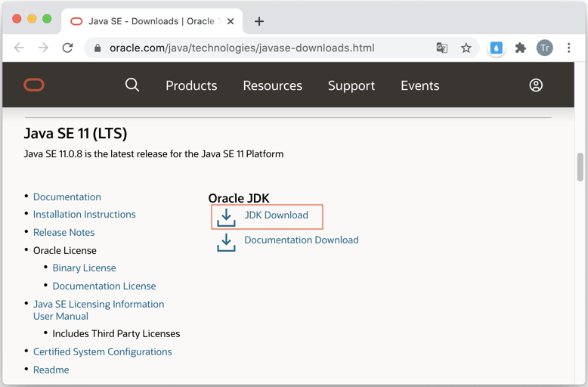The image size is (588, 387).
Task: Open a new browser tab
Action: tap(259, 21)
